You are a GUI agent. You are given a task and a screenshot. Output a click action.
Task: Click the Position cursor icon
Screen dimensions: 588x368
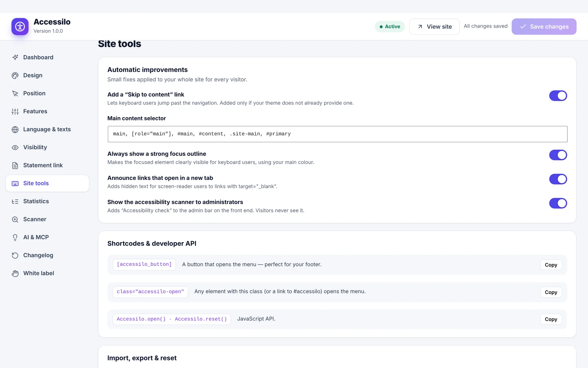(x=15, y=94)
